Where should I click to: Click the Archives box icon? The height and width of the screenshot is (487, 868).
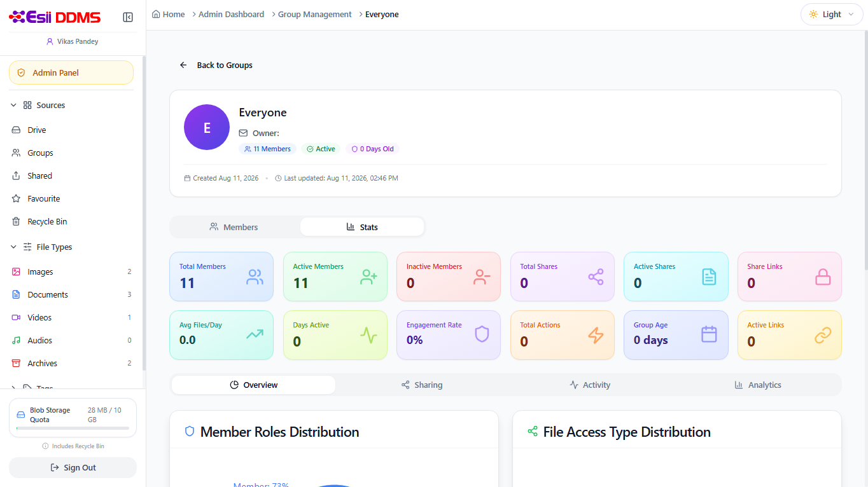click(17, 363)
